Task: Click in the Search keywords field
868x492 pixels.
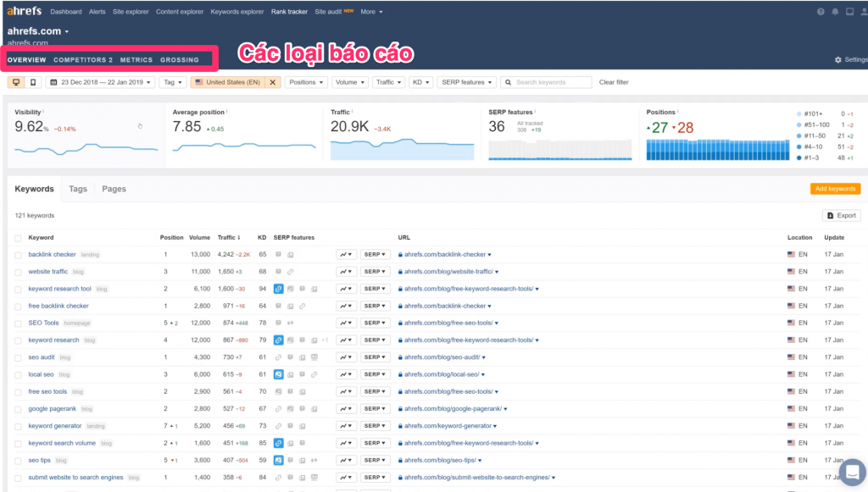Action: pyautogui.click(x=546, y=82)
